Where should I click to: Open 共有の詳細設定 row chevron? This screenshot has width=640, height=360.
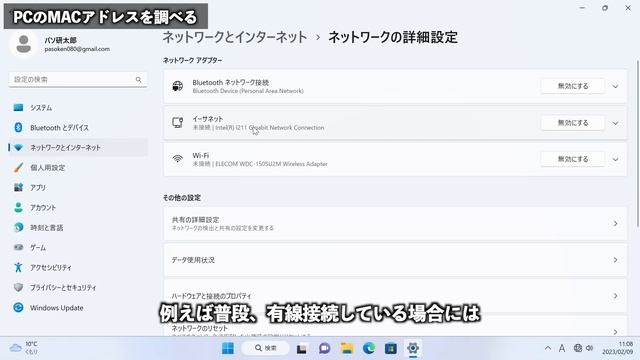point(615,223)
